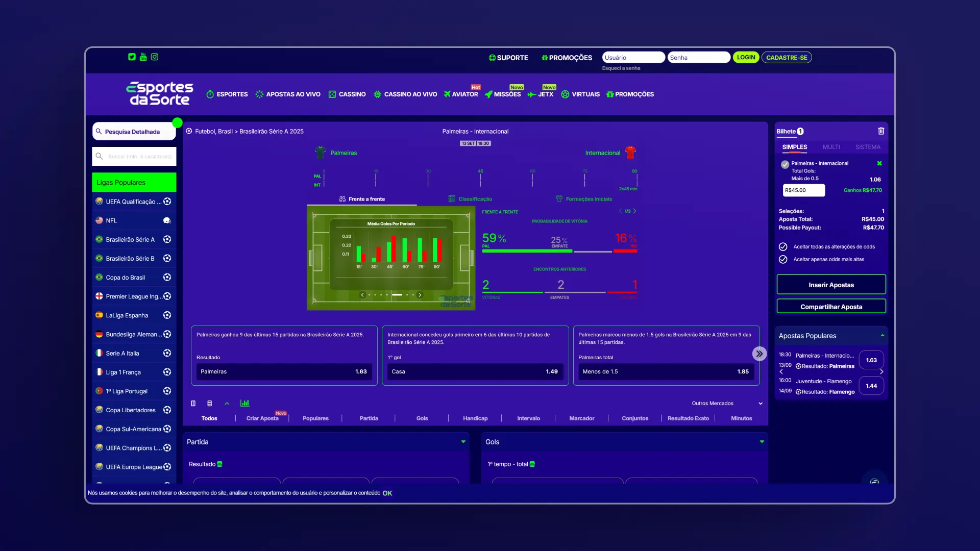Select Casa 1.49 first goal odds

point(475,371)
